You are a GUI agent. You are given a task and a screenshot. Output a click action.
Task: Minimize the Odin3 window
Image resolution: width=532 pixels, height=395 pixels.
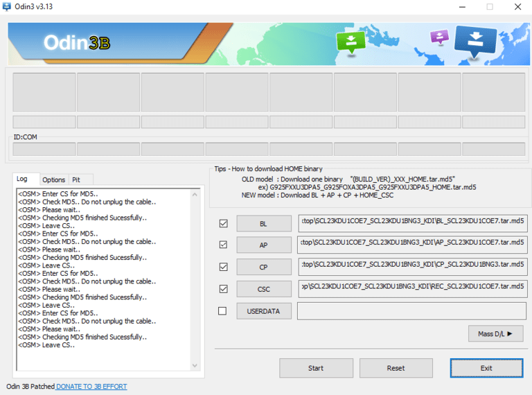point(462,7)
